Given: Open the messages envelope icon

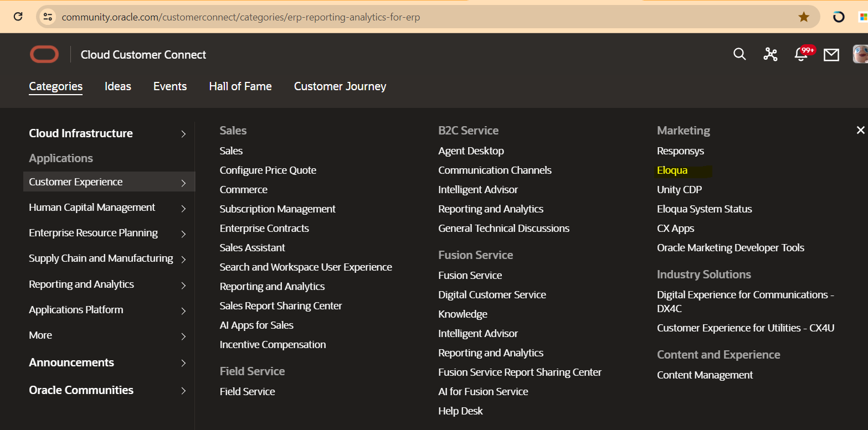Looking at the screenshot, I should (831, 55).
